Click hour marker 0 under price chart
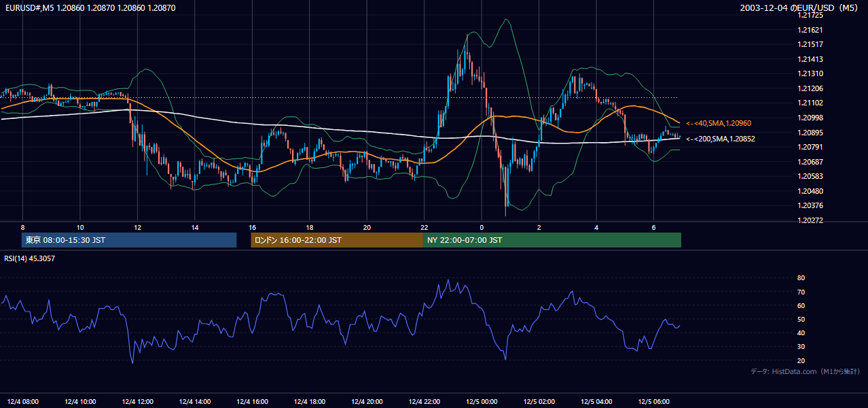868x408 pixels. (x=482, y=227)
